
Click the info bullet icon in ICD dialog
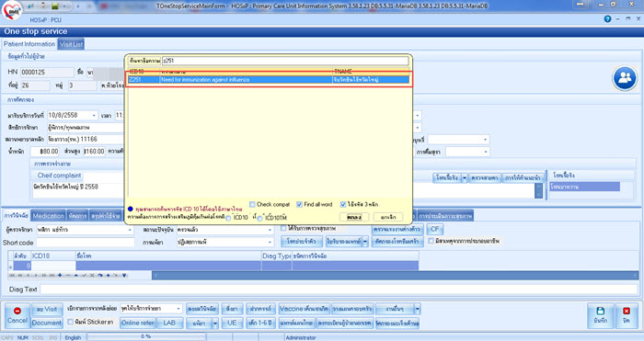[x=131, y=209]
